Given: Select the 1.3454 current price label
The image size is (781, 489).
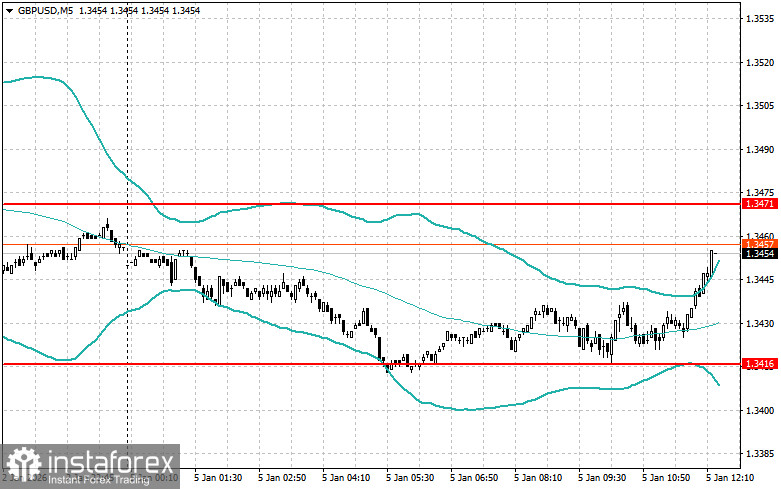Looking at the screenshot, I should pyautogui.click(x=760, y=254).
